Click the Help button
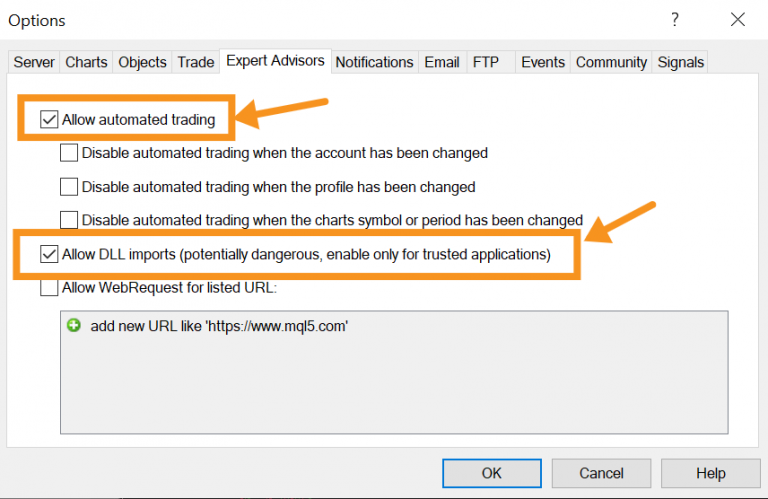 711,473
